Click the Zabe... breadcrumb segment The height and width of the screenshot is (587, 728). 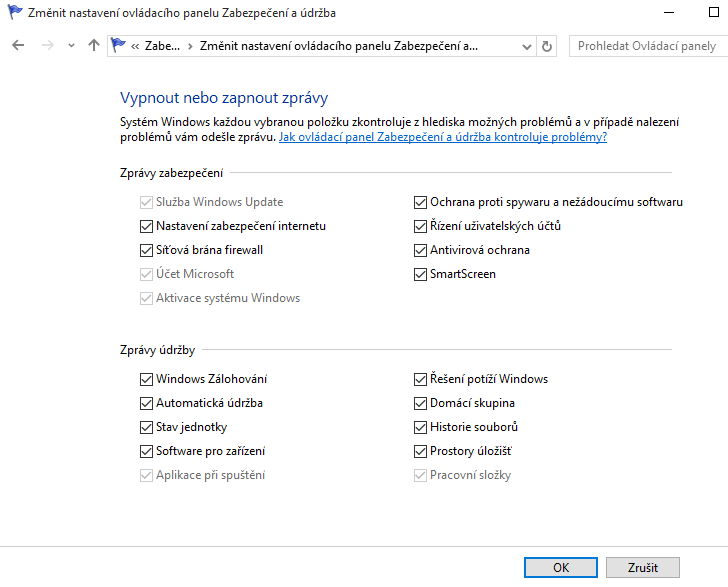coord(162,46)
